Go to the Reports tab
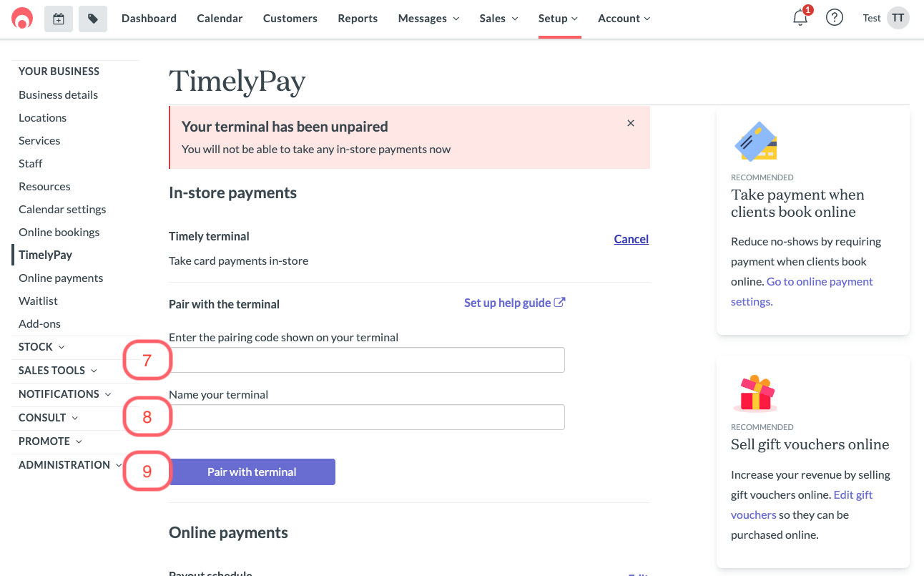Screen dimensions: 924x576 358,19
